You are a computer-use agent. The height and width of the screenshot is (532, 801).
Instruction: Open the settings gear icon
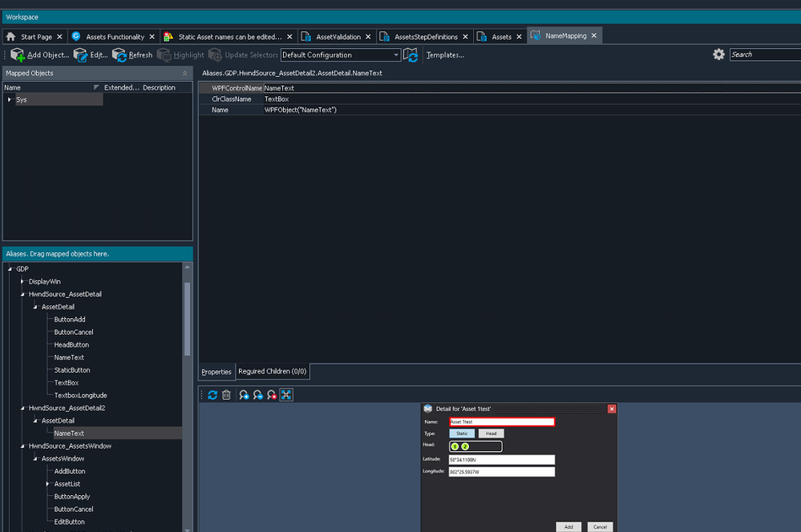pyautogui.click(x=718, y=54)
